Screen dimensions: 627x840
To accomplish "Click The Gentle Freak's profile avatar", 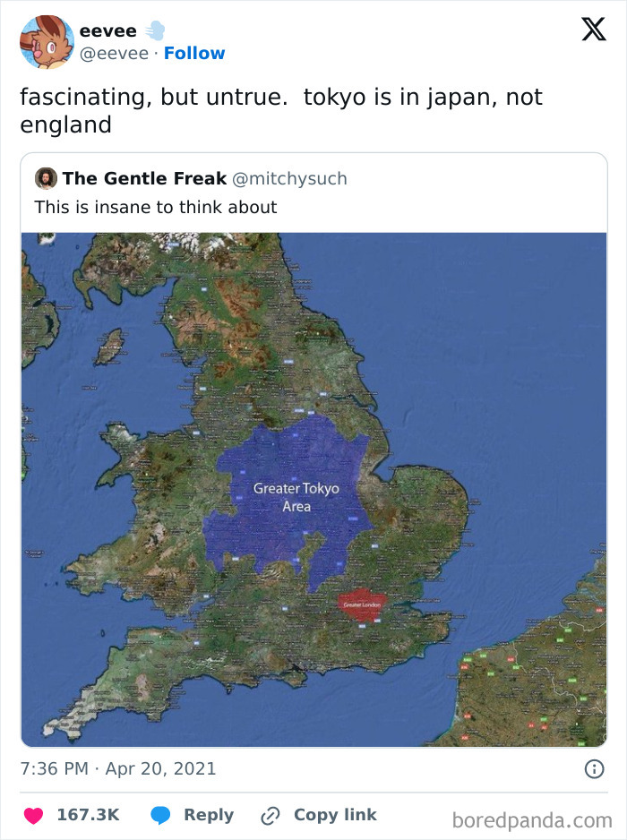I will 47,178.
